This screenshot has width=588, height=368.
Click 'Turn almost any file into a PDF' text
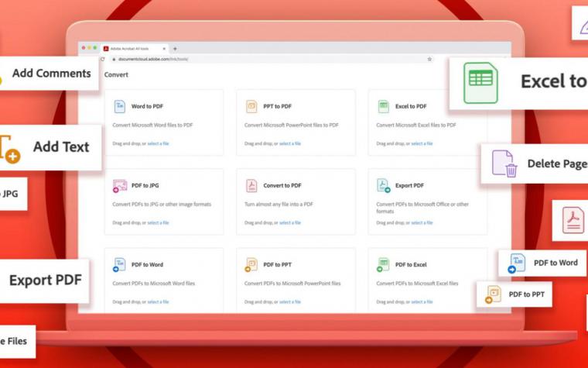coord(279,205)
